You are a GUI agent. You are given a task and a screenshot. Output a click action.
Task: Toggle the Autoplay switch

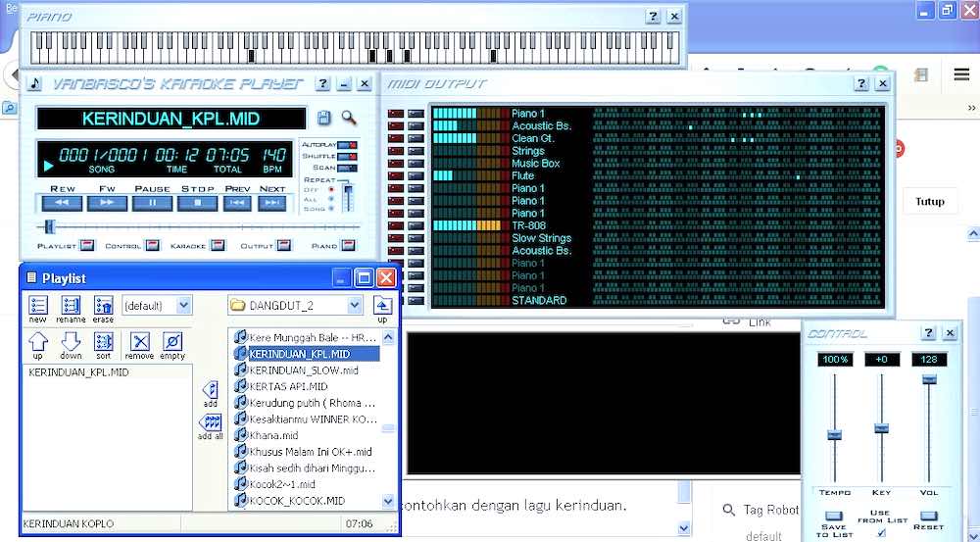(347, 145)
